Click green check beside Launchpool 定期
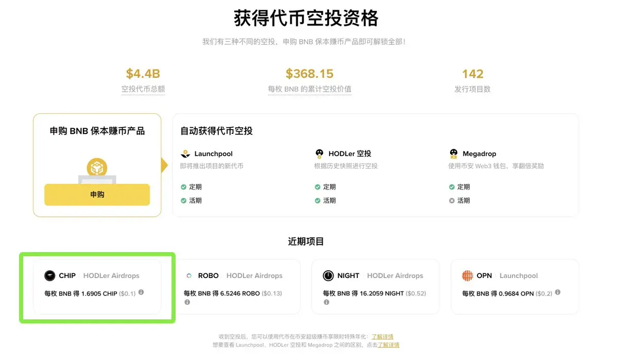This screenshot has height=364, width=618. coord(184,187)
